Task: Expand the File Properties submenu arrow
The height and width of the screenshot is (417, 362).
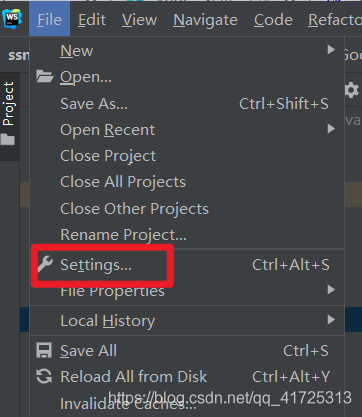Action: point(331,289)
